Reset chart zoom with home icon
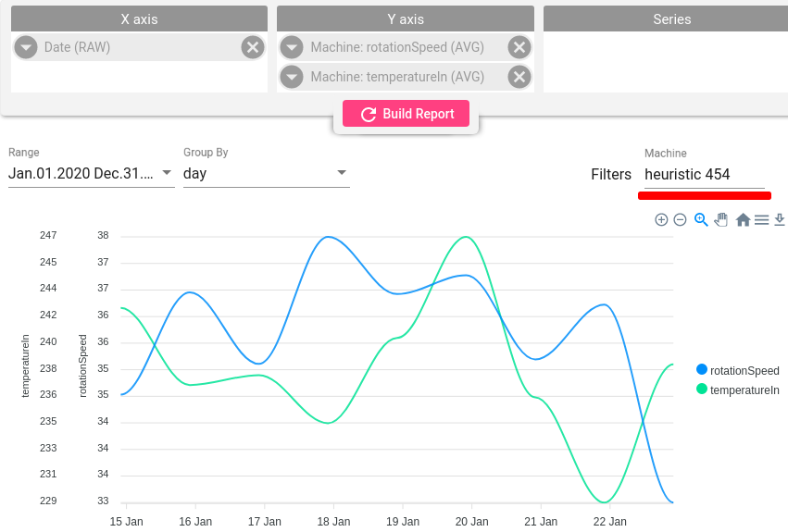The height and width of the screenshot is (532, 788). [743, 219]
